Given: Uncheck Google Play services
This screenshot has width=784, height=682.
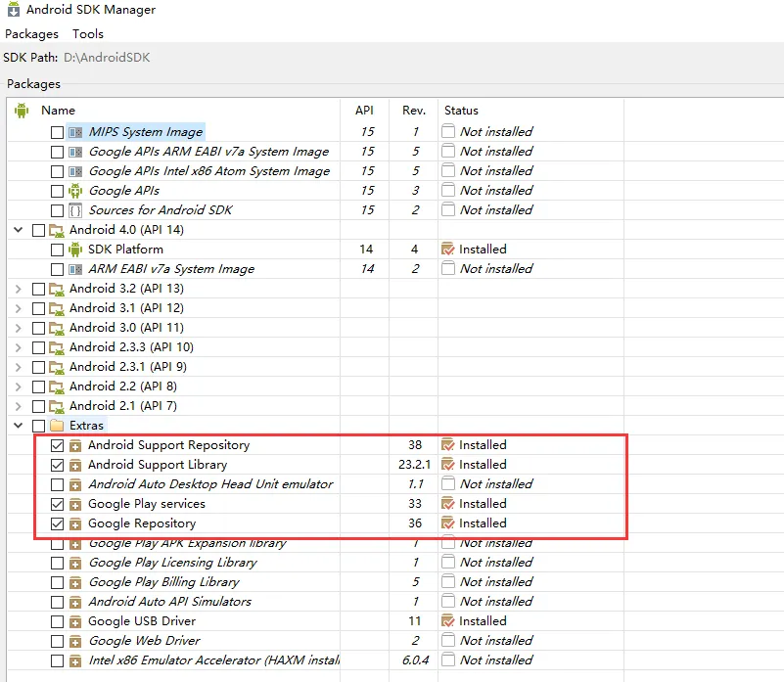Looking at the screenshot, I should click(57, 504).
